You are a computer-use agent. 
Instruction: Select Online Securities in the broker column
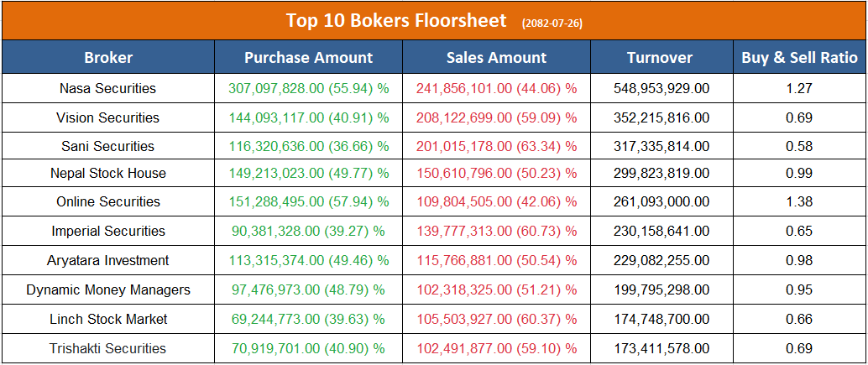click(x=108, y=201)
